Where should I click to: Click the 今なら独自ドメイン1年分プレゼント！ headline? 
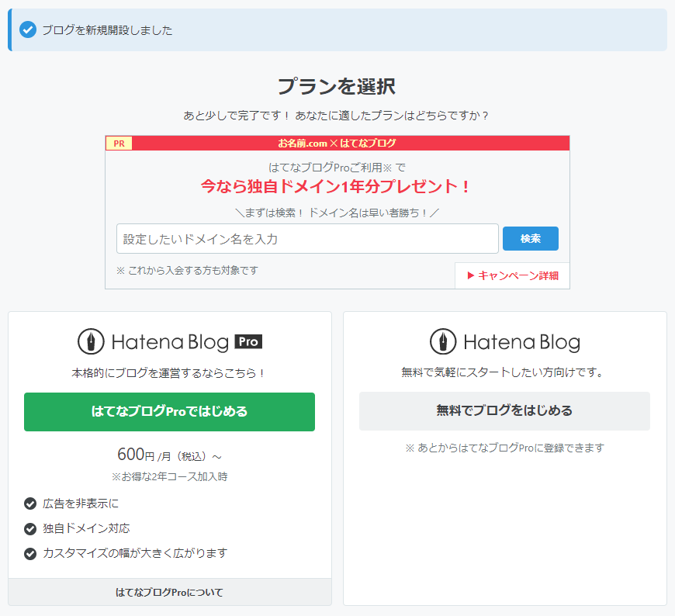(x=336, y=186)
